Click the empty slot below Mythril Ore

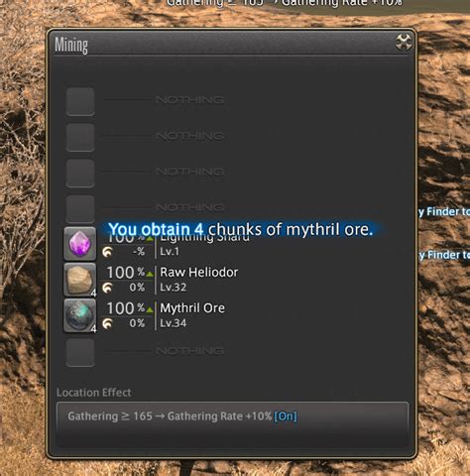[80, 352]
